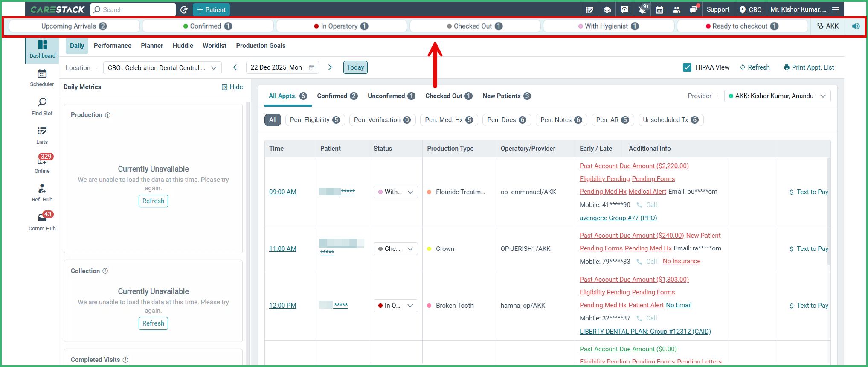Screen dimensions: 868x367
Task: Hide the Daily Metrics panel
Action: pyautogui.click(x=232, y=87)
